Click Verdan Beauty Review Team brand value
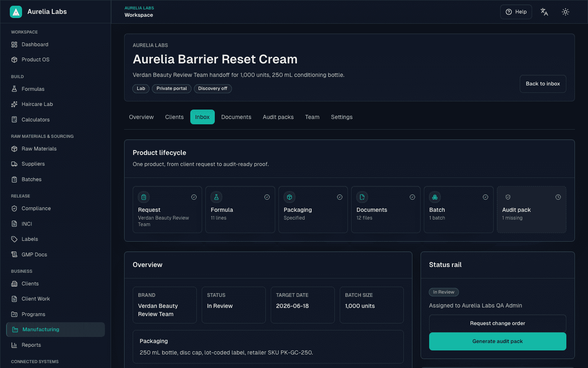 tap(158, 310)
